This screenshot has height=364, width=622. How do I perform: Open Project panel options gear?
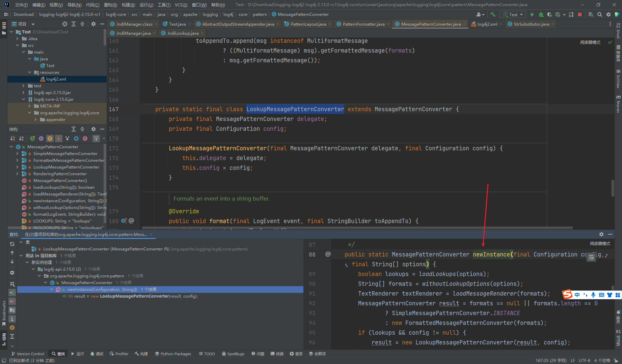tap(93, 24)
